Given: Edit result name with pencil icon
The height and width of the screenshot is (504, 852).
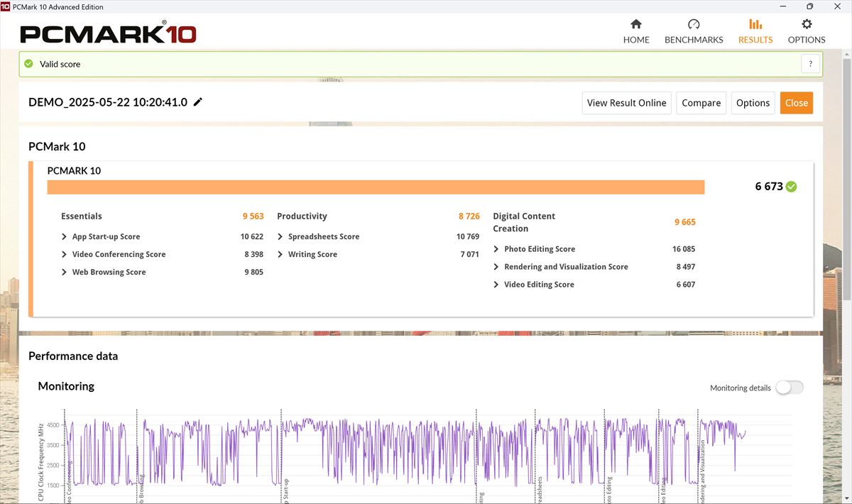Looking at the screenshot, I should (197, 102).
